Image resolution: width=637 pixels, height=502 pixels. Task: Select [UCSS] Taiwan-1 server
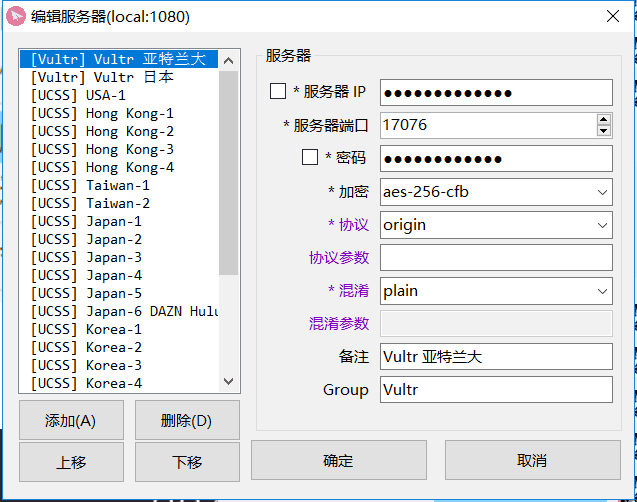click(119, 185)
